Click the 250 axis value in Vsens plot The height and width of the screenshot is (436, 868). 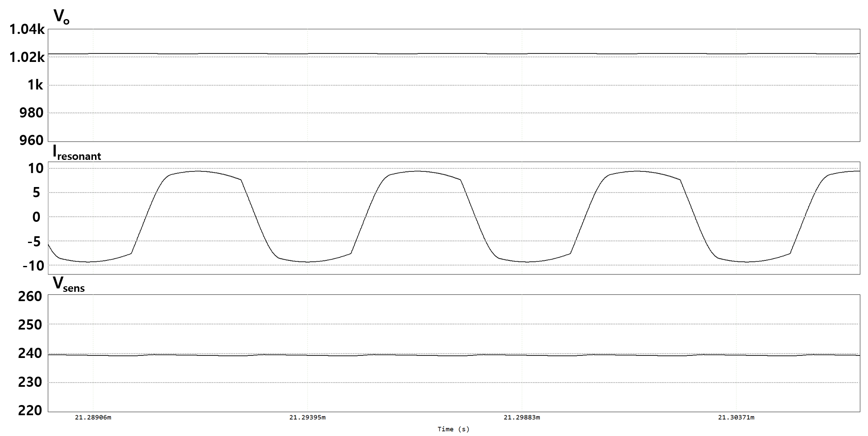click(30, 325)
